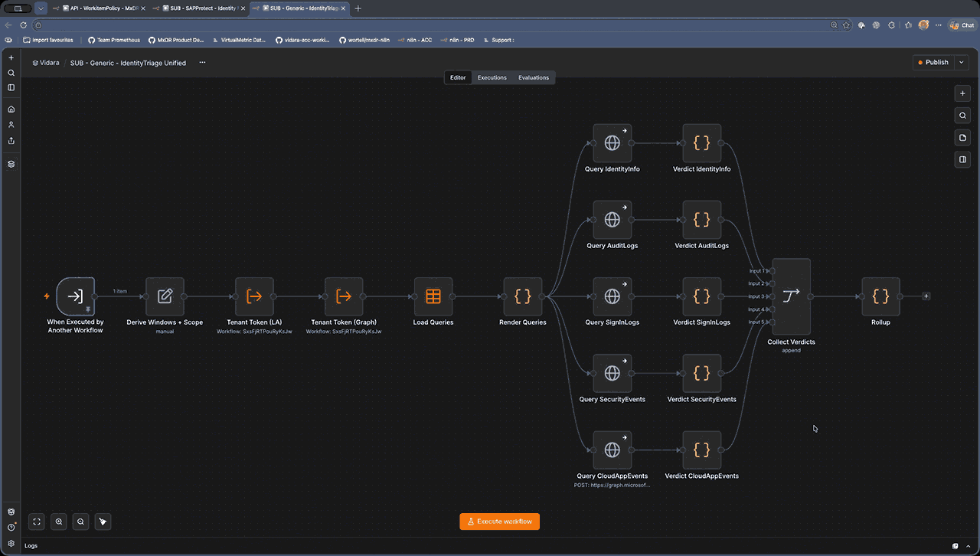The height and width of the screenshot is (556, 980).
Task: Click the Load Queries table node icon
Action: tap(433, 296)
